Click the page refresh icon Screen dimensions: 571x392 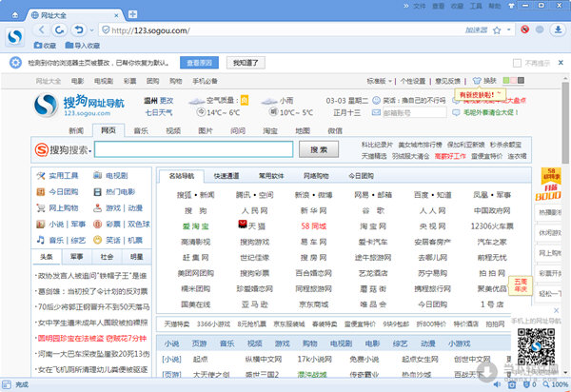pyautogui.click(x=60, y=29)
